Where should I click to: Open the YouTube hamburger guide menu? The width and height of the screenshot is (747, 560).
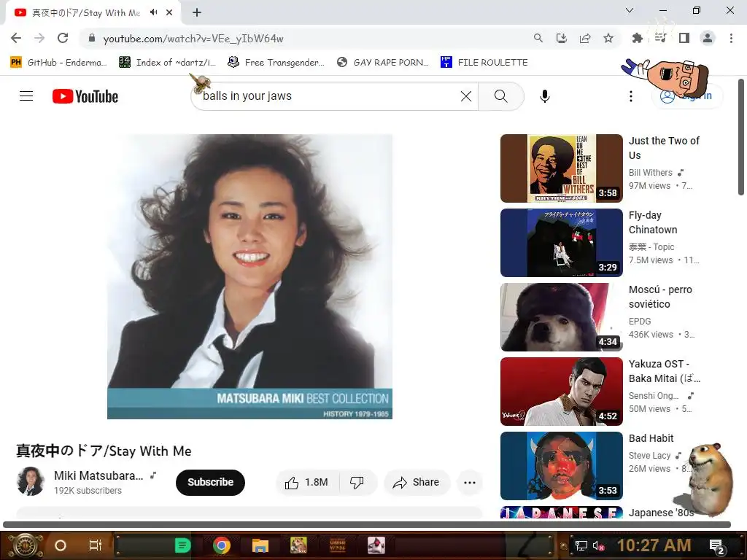pyautogui.click(x=26, y=96)
